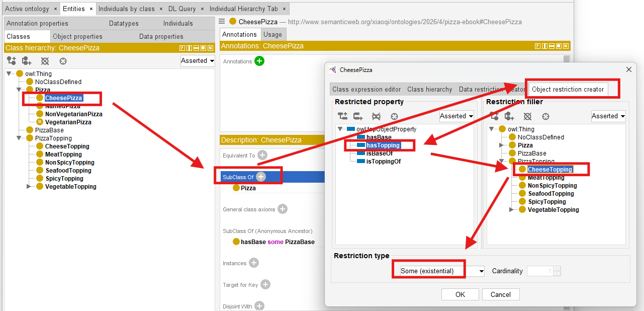Open Annotation properties tab
The image size is (644, 311).
pos(37,23)
